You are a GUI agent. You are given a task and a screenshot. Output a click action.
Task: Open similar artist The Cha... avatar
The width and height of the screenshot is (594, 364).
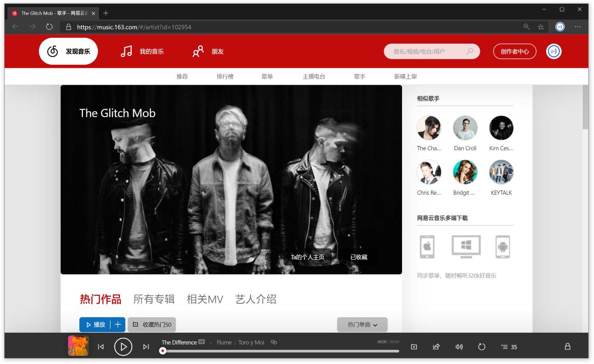point(429,128)
